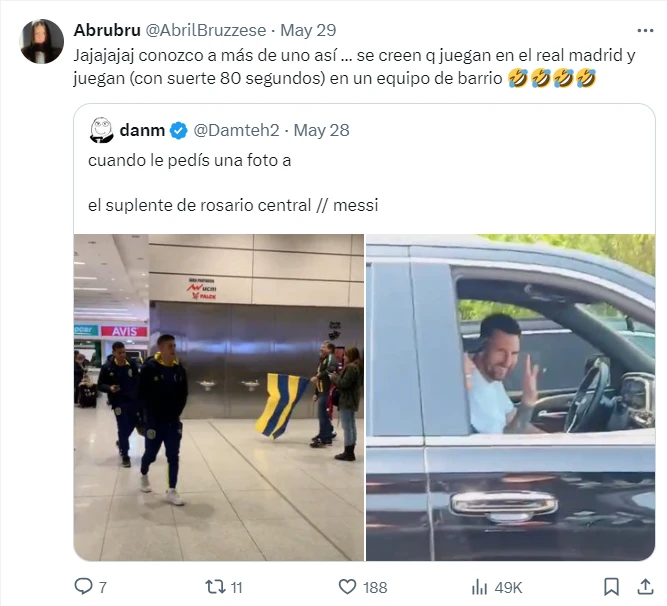
Task: Click Abrubru's profile avatar
Action: click(x=41, y=41)
